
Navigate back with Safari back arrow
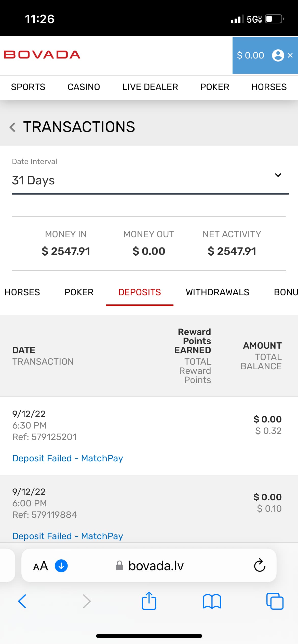[x=22, y=601]
